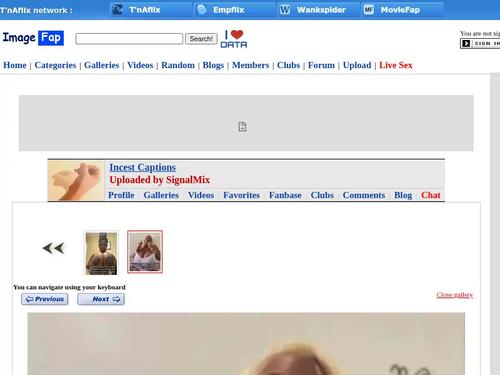Open MovieFap network site button

(403, 10)
